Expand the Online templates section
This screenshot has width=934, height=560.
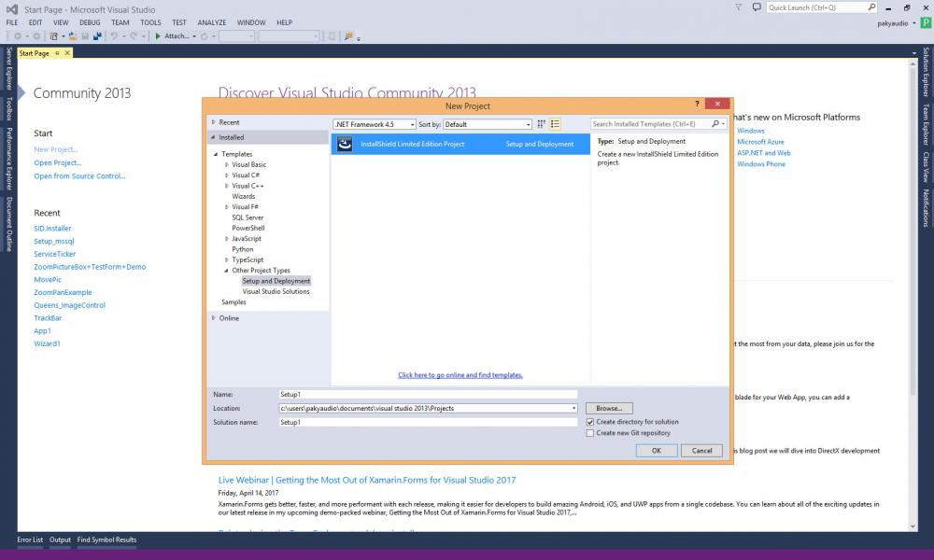point(213,318)
